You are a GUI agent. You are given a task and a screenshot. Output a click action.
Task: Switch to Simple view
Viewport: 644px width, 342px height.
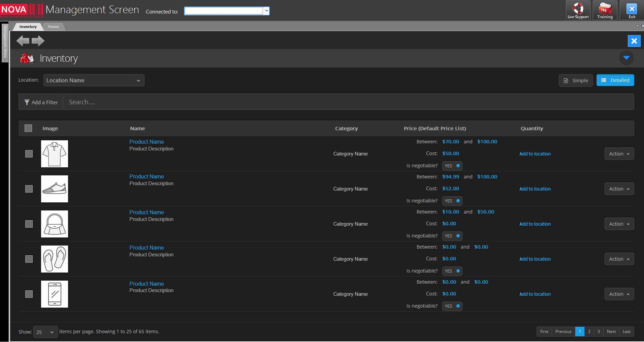coord(576,80)
